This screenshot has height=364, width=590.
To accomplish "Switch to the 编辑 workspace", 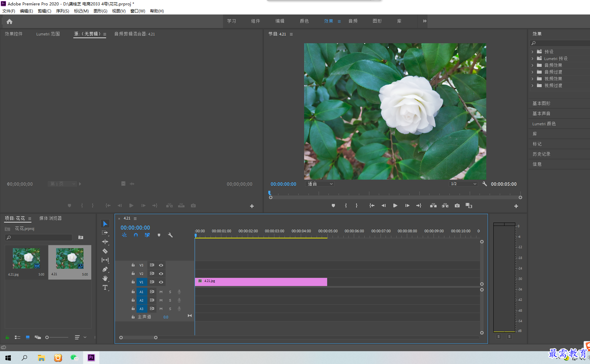I will [x=280, y=21].
